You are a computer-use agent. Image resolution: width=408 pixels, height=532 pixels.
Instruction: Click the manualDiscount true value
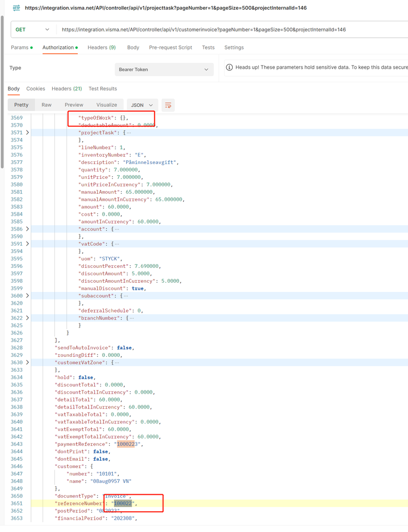coord(137,289)
